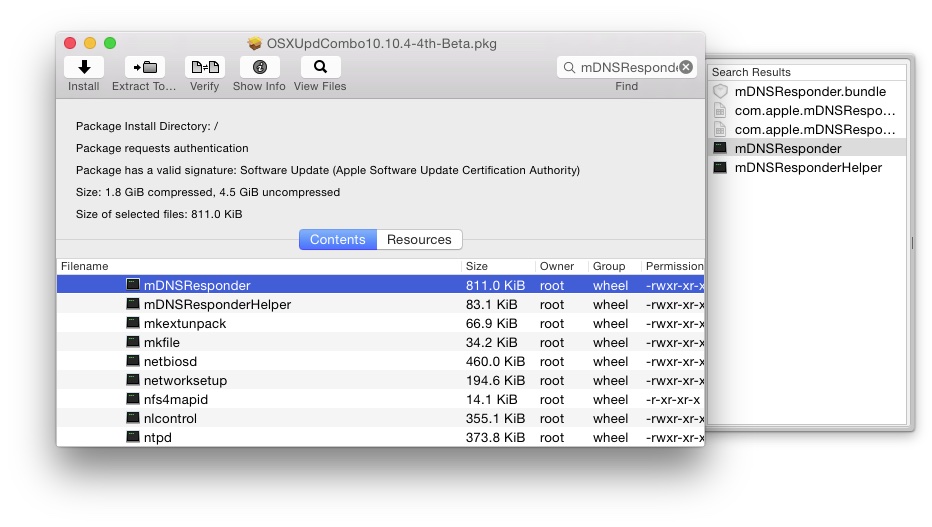Click the Install download arrow icon

[x=84, y=67]
